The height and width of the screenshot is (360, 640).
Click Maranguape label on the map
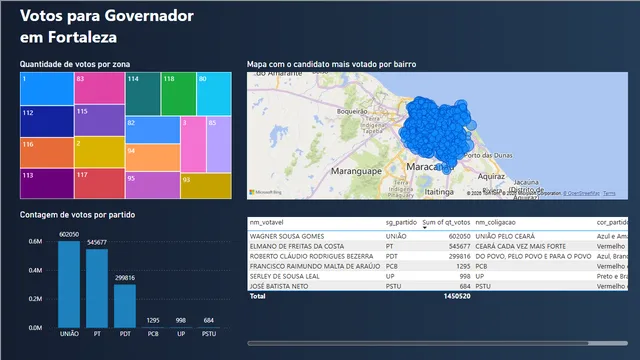(x=356, y=171)
